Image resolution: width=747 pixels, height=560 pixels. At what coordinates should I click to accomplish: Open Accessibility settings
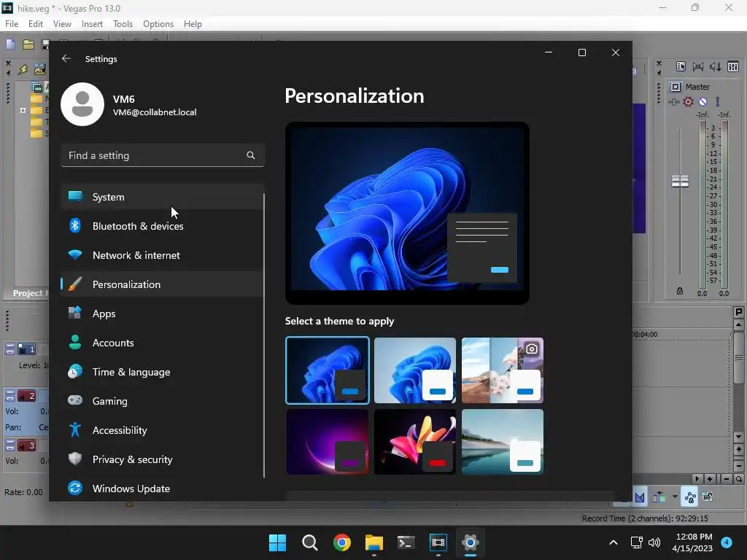tap(162, 430)
